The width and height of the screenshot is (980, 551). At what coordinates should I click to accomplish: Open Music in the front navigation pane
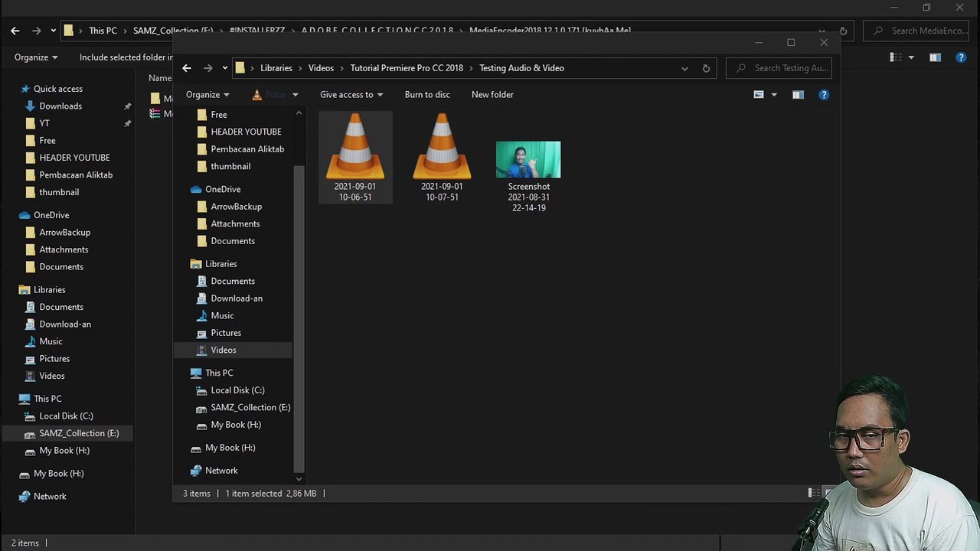[x=222, y=315]
